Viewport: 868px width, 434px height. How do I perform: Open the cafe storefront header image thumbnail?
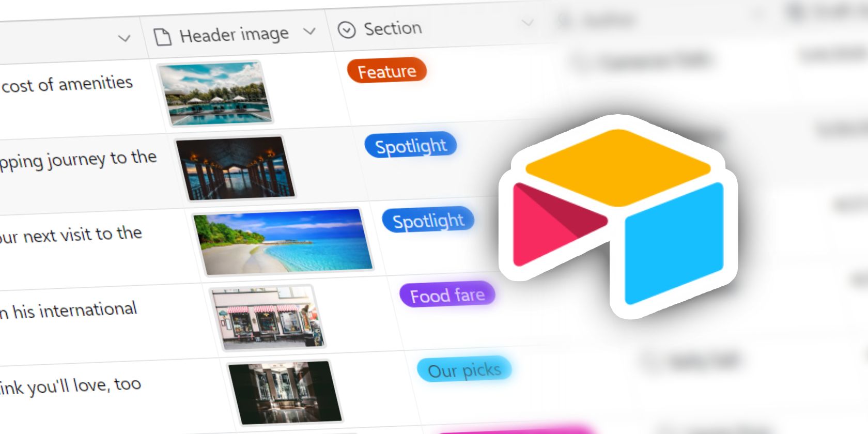click(268, 317)
